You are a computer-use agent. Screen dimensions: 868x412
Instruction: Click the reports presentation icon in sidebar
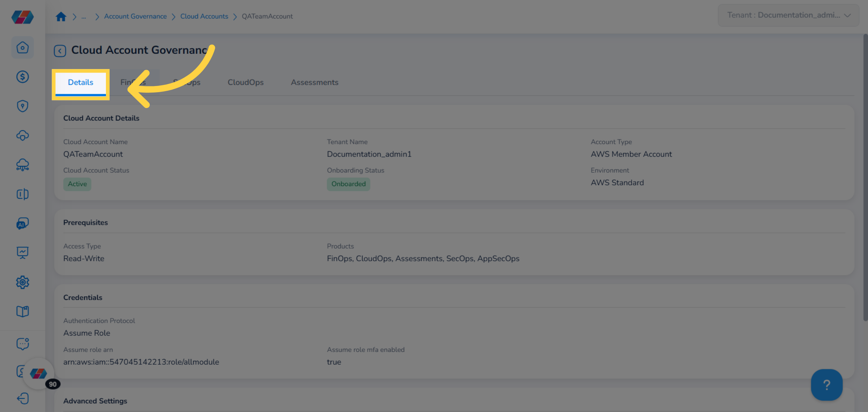(22, 253)
